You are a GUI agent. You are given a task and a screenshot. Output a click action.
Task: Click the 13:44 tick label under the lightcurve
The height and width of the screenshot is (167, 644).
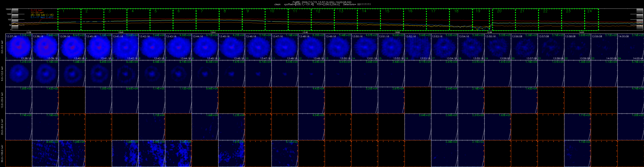pos(213,32)
